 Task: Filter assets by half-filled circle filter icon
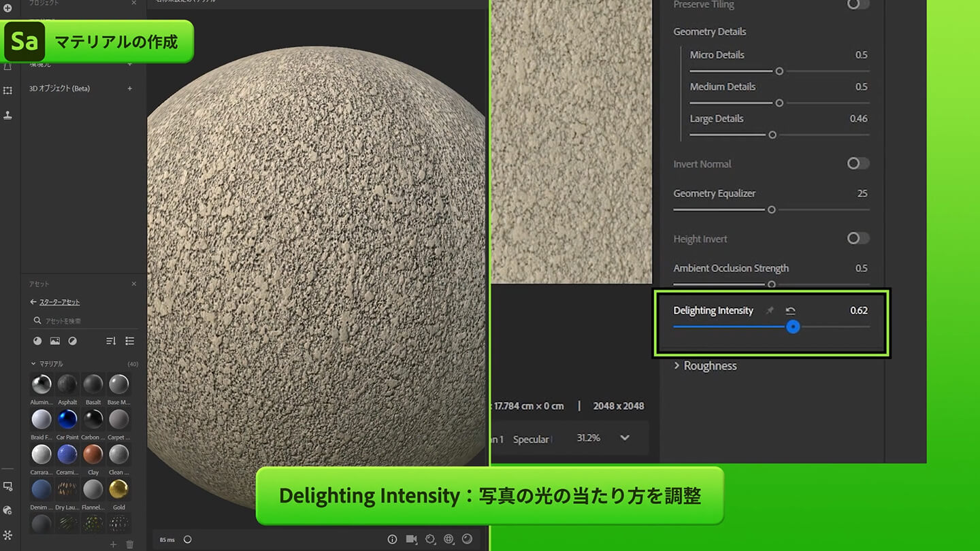click(72, 341)
